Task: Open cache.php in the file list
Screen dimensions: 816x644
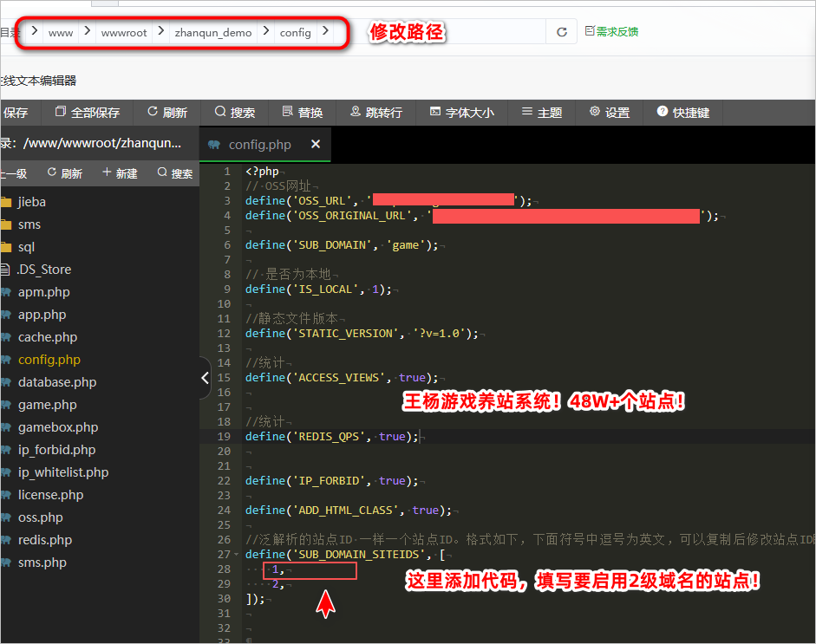Action: click(48, 337)
